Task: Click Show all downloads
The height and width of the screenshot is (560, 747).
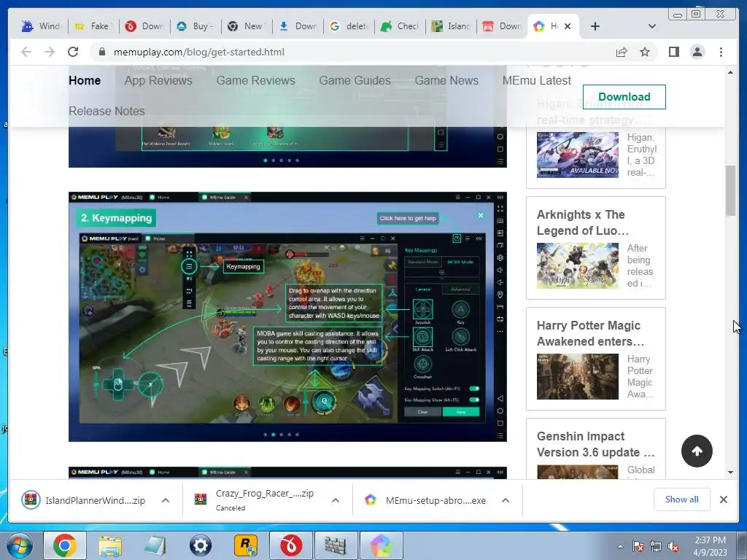Action: click(682, 499)
